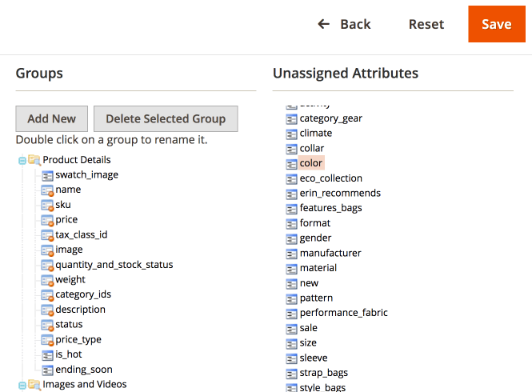Viewport: 532px width, 392px height.
Task: Select the performance_fabric unassigned attribute
Action: coord(343,313)
